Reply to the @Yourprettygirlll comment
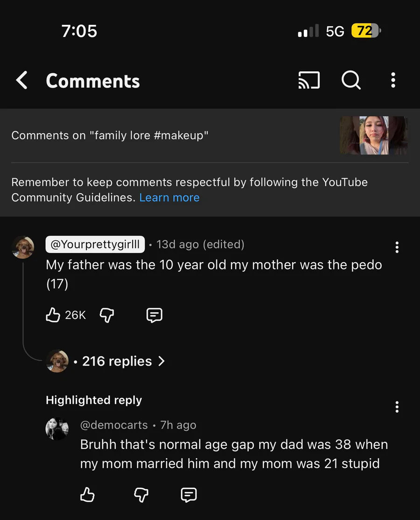420x520 pixels. (x=154, y=316)
